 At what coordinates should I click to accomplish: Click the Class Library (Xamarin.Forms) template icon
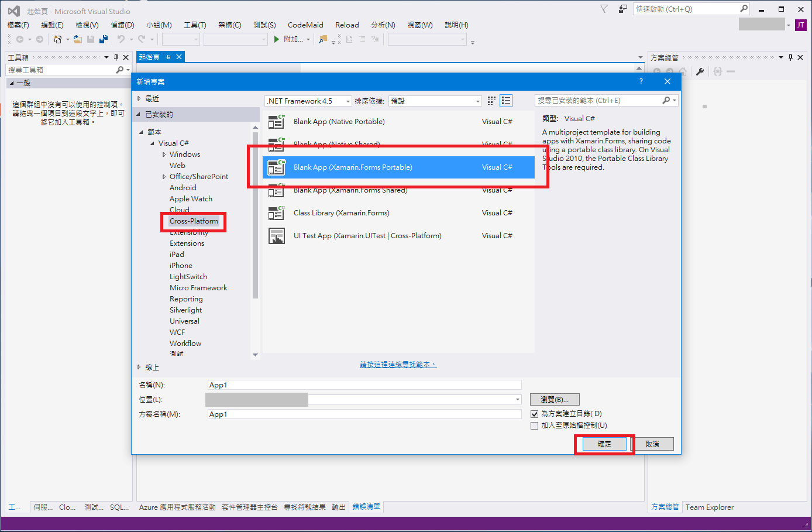coord(276,213)
